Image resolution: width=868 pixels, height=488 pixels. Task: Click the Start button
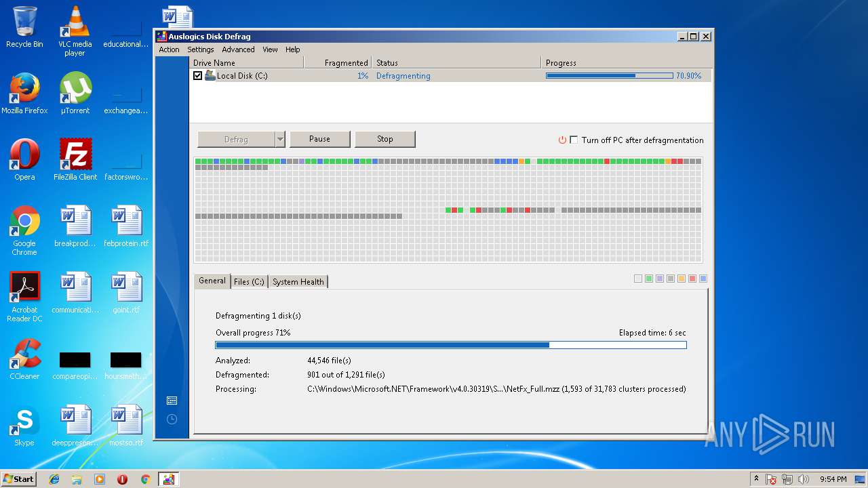click(18, 479)
